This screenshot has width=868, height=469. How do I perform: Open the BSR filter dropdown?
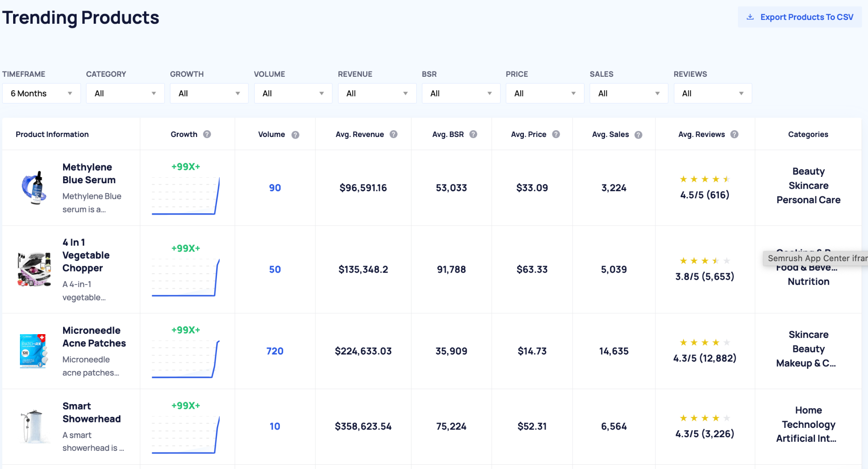click(461, 93)
